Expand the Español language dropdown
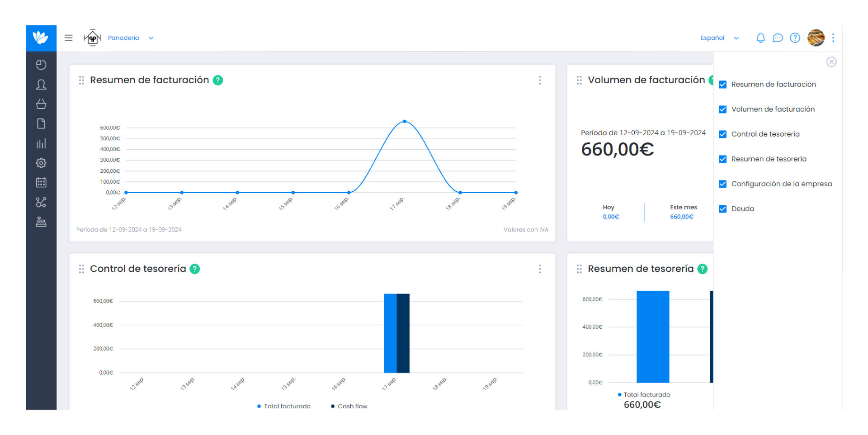Screen dimensions: 868x435 coord(736,38)
